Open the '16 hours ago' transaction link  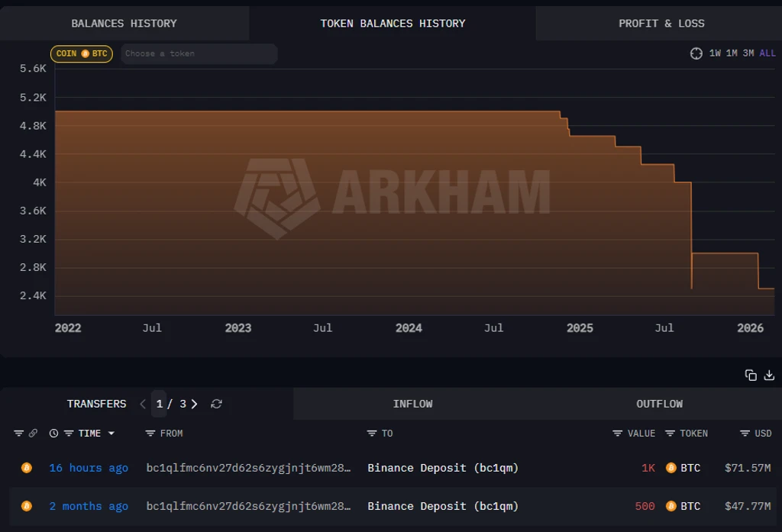click(89, 468)
